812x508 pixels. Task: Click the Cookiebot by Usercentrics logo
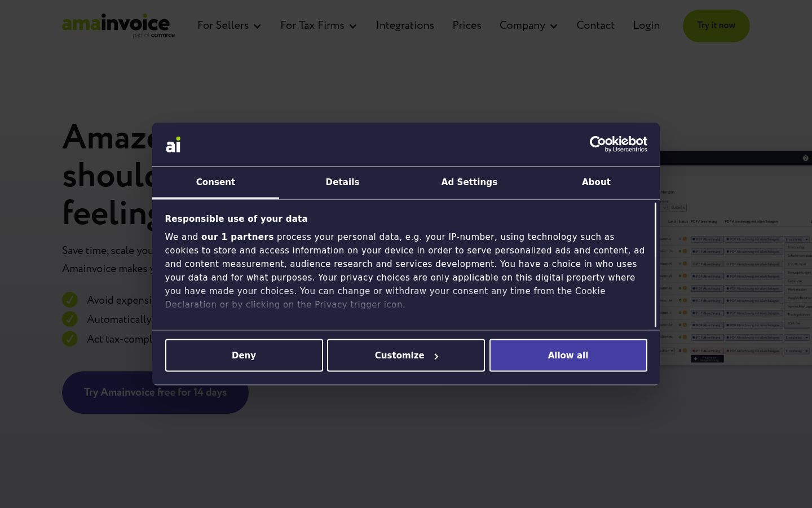coord(618,144)
